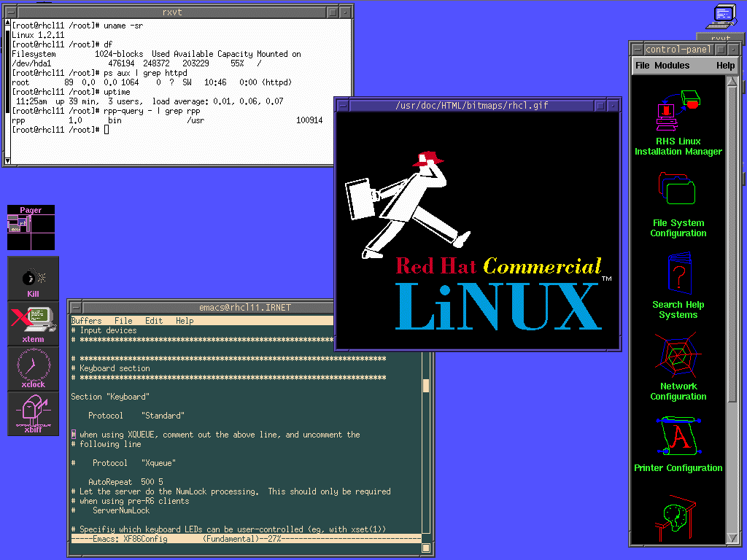Click the /usr/doc/HTML/bitmaps/rhcl.gif title bar

tap(472, 106)
